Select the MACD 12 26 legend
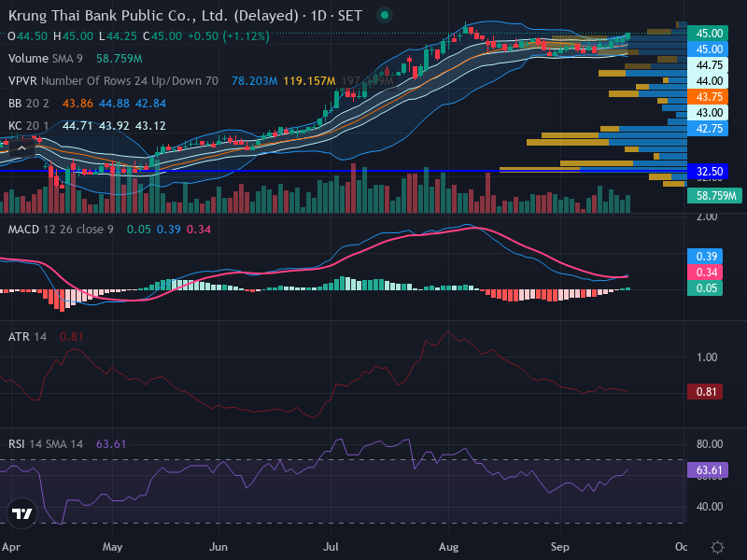This screenshot has width=747, height=560. pos(61,230)
